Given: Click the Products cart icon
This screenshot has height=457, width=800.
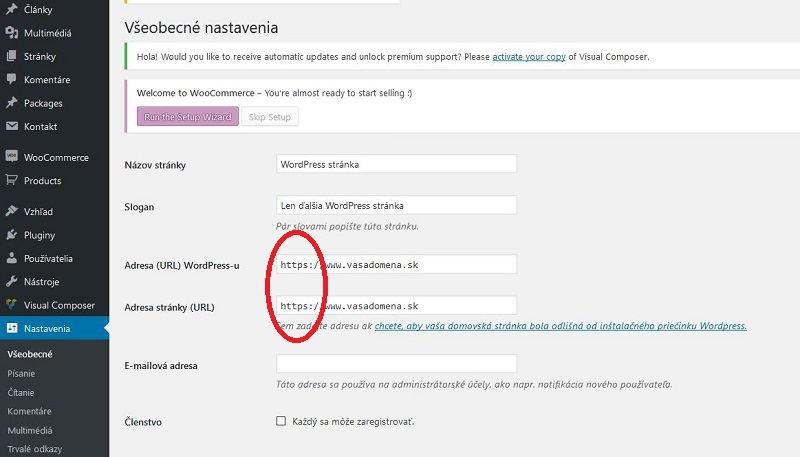Looking at the screenshot, I should coord(12,181).
